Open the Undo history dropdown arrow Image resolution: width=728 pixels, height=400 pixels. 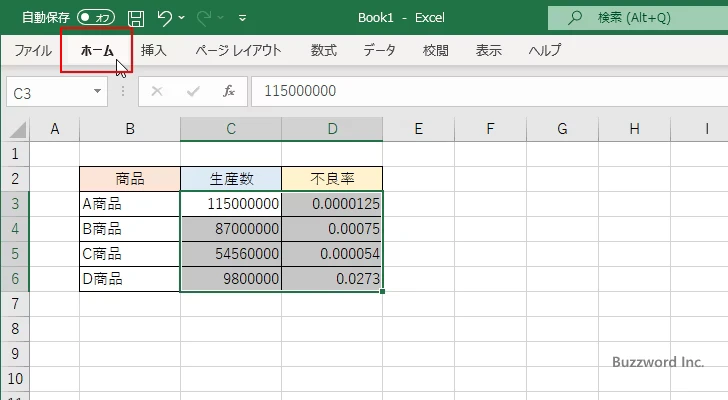point(182,18)
